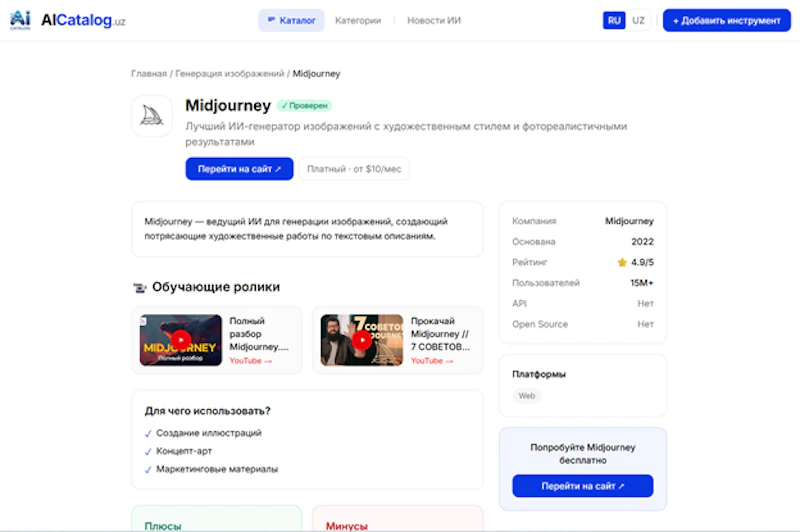Viewport: 800px width, 532px height.
Task: Click the Прокачай Midjourney 7 СОВЕТОВ title
Action: [440, 334]
